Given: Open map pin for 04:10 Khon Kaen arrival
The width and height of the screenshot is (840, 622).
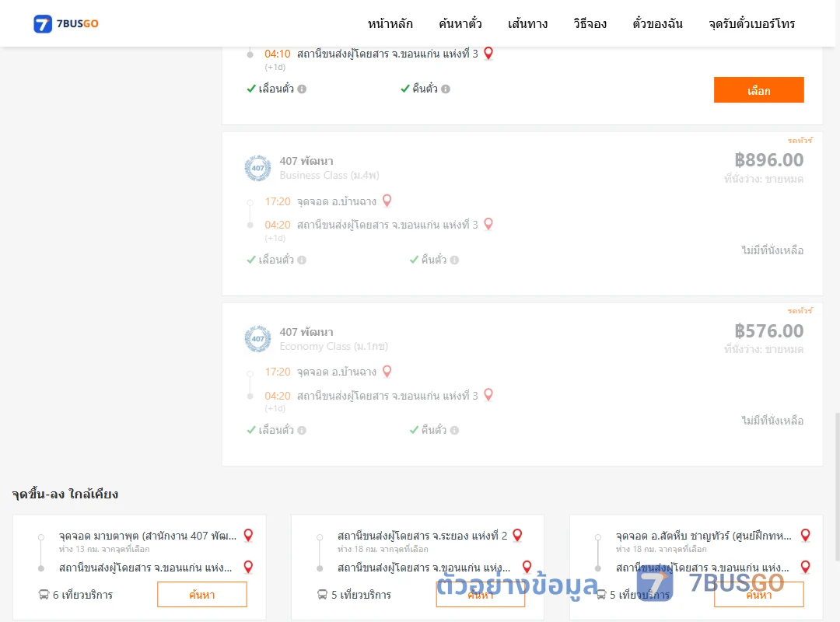Looking at the screenshot, I should (488, 53).
